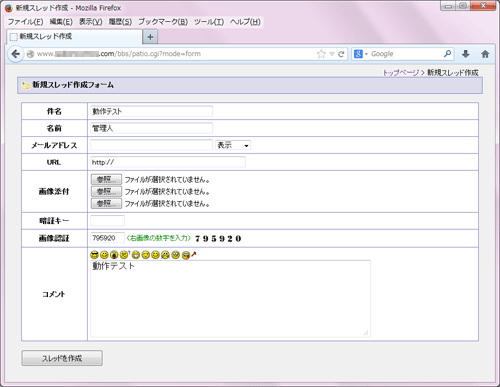Click the first ファイルが選択されていません text
The image size is (500, 387).
pos(167,180)
